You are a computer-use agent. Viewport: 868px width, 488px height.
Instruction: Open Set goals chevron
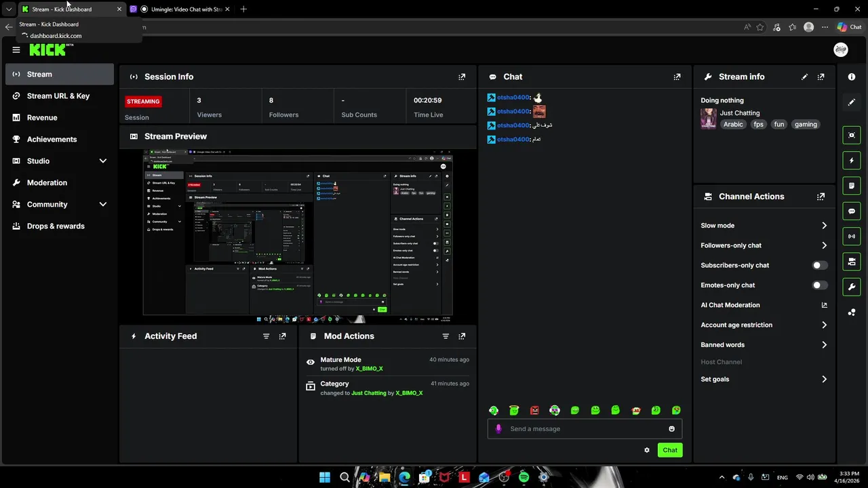[825, 380]
